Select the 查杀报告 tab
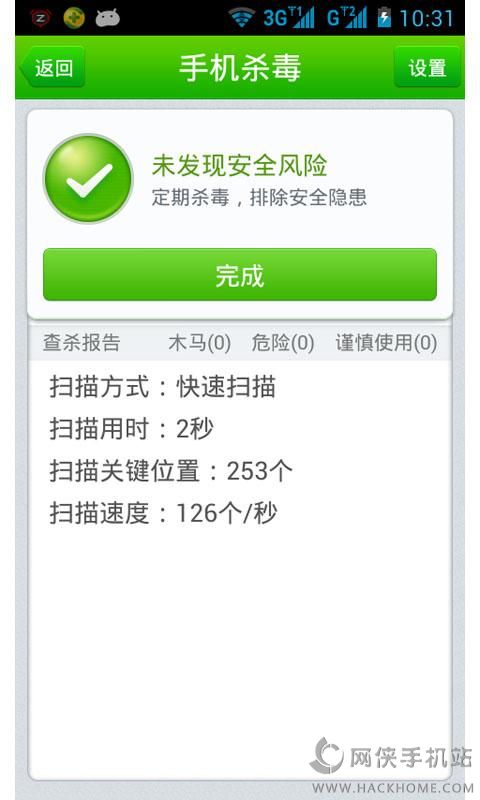Viewport: 480px width, 800px height. [x=82, y=342]
